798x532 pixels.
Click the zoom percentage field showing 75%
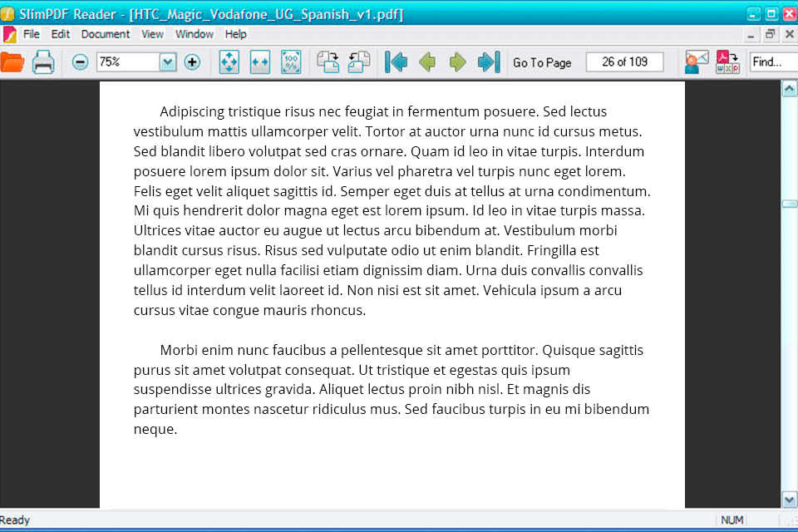(x=127, y=62)
